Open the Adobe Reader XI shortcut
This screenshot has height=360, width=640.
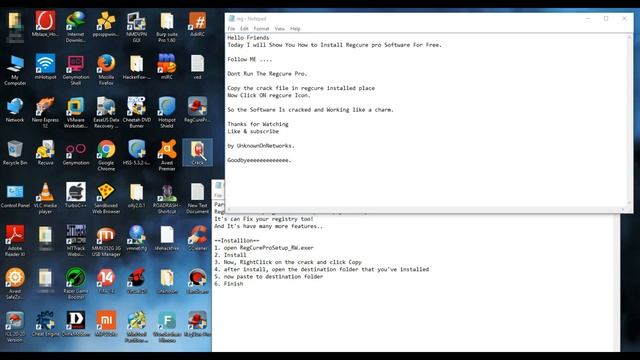tap(15, 241)
